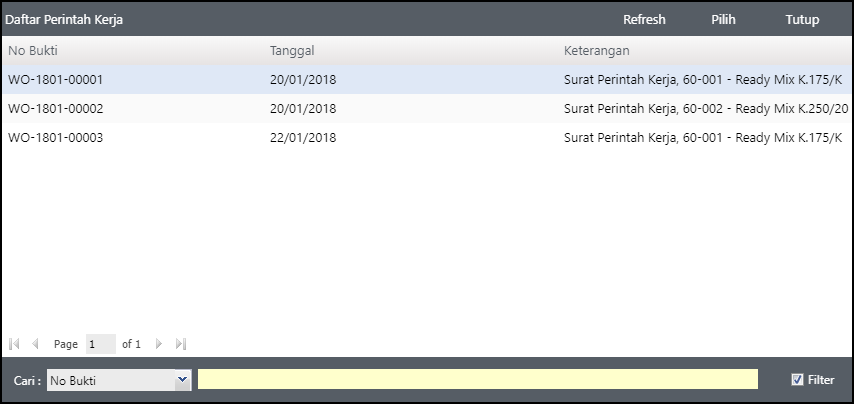Click date 22/01/2018 cell
This screenshot has width=854, height=404.
(x=303, y=137)
